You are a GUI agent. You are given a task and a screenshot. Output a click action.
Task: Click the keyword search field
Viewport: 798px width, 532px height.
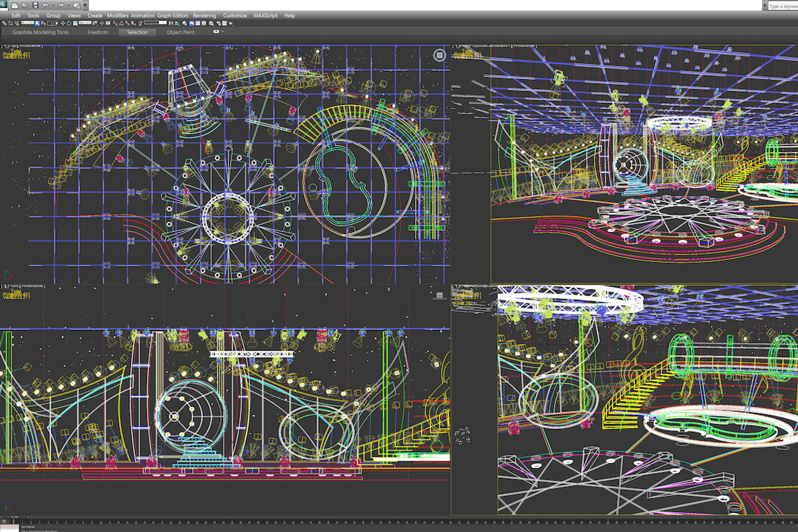pyautogui.click(x=783, y=5)
